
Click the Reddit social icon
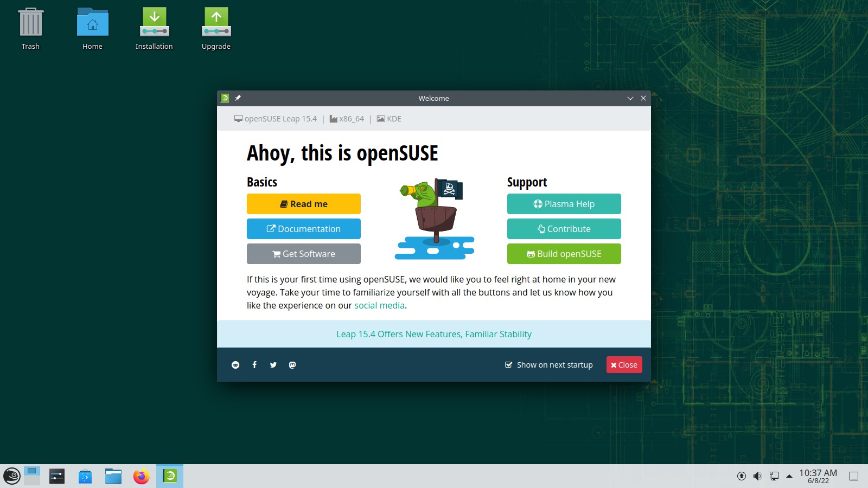[235, 365]
